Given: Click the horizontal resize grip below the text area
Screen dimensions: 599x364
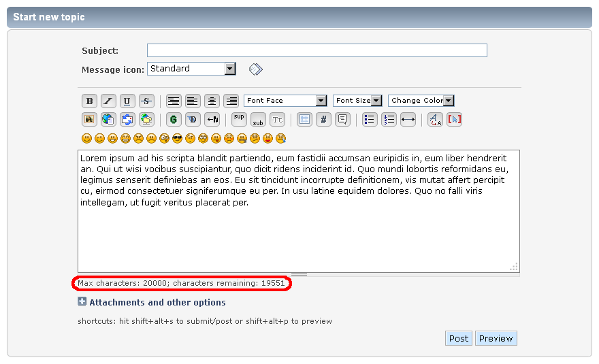Looking at the screenshot, I should point(299,274).
